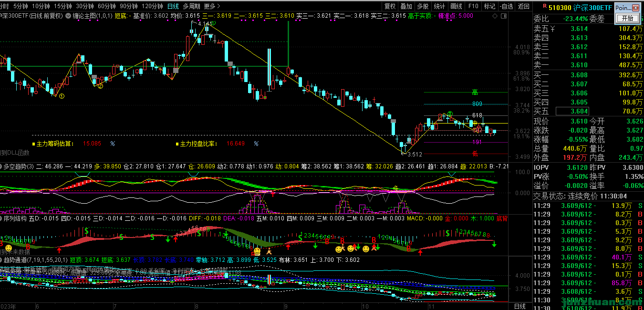Click the circled ① marker on the chart
Screen dimensions: 644x310
(x=62, y=96)
